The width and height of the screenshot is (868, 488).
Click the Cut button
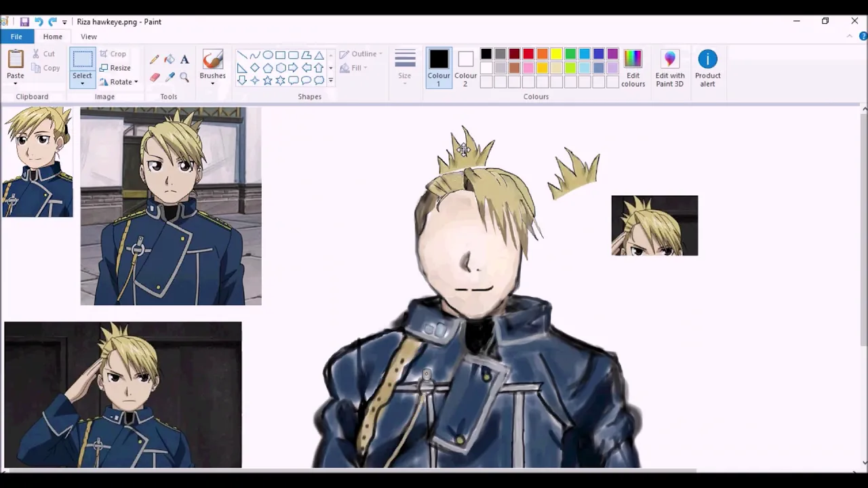coord(45,54)
